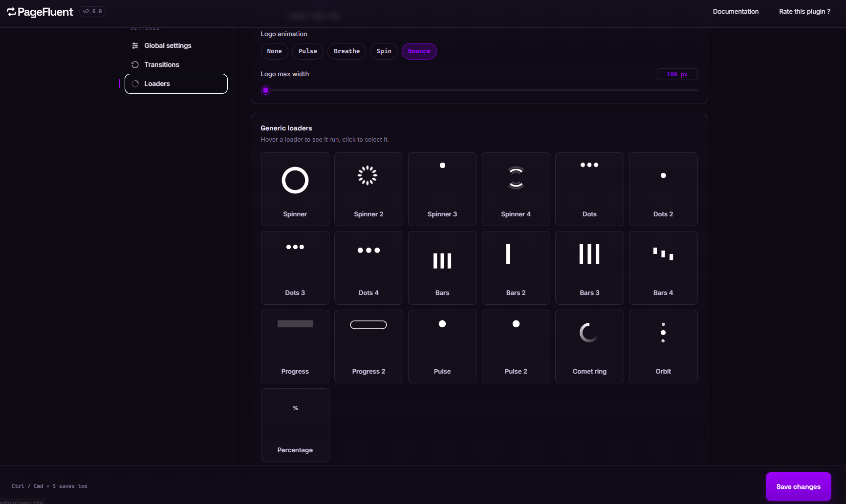The height and width of the screenshot is (504, 846).
Task: Choose the Dots loader card
Action: pos(589,189)
